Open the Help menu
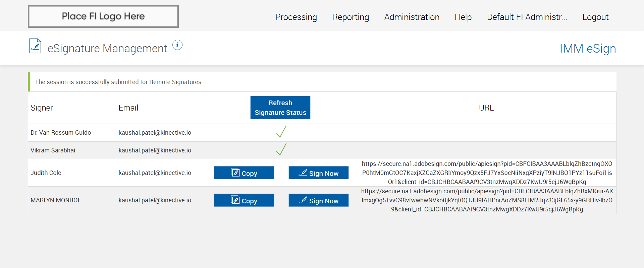The width and height of the screenshot is (644, 268). tap(463, 17)
